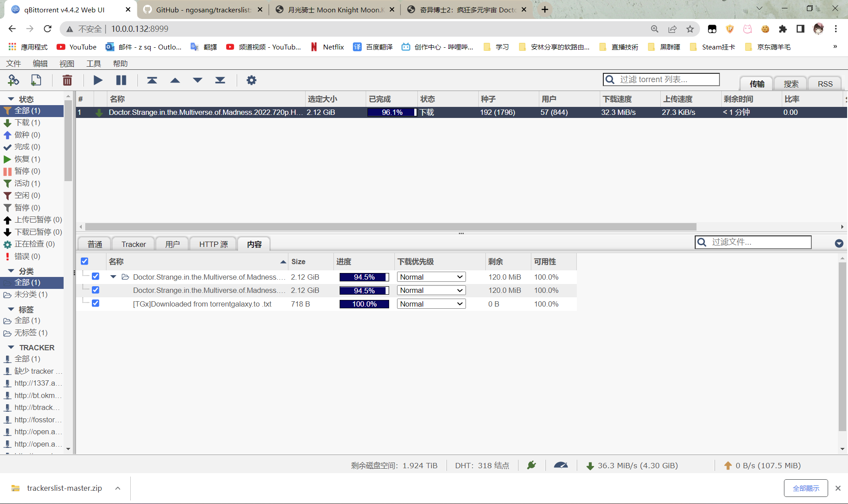Click the 全部顯示 downloads button

[x=806, y=488]
